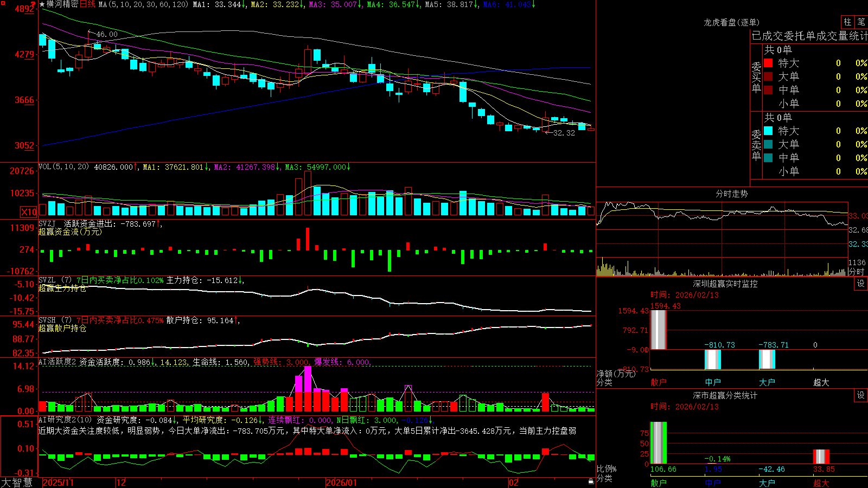Click the 委卖单 section label

tap(756, 145)
